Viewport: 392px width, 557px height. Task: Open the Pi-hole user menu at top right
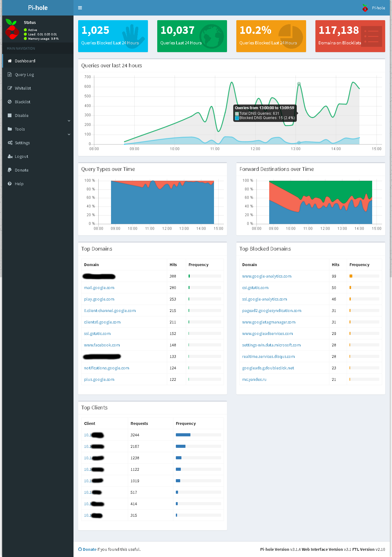(x=374, y=8)
